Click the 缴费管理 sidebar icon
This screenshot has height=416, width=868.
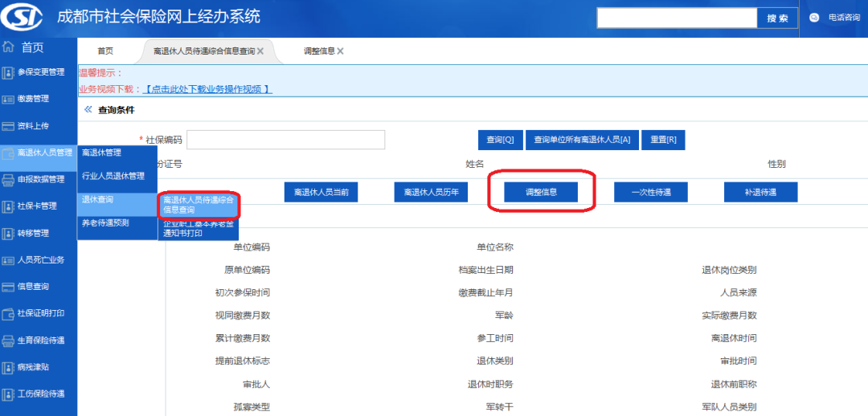pos(9,99)
